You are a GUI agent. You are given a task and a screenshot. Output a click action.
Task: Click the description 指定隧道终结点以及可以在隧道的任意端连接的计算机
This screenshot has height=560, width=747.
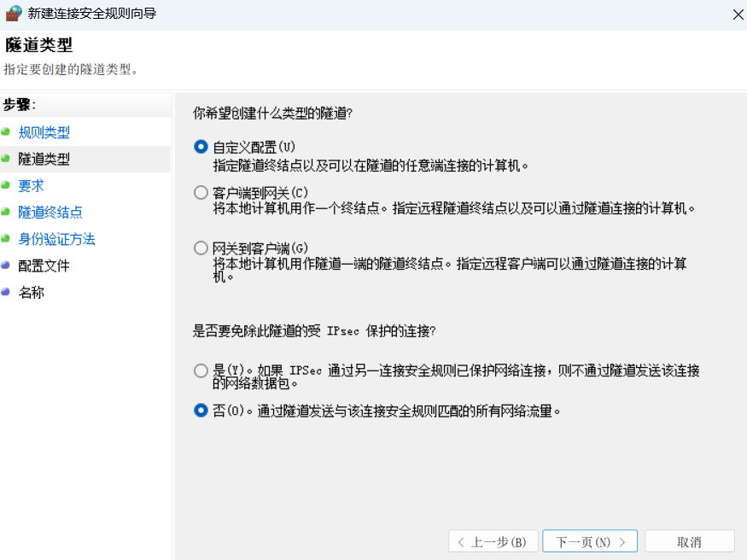click(x=371, y=166)
